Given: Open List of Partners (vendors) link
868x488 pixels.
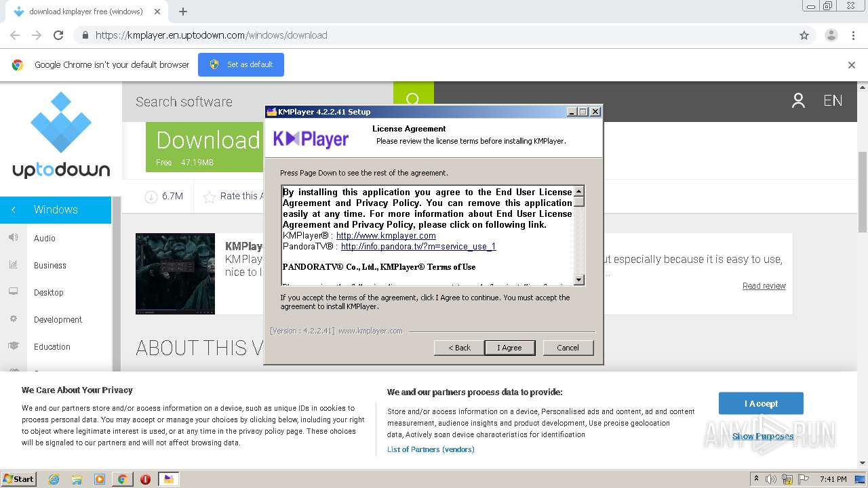Looking at the screenshot, I should click(x=431, y=449).
